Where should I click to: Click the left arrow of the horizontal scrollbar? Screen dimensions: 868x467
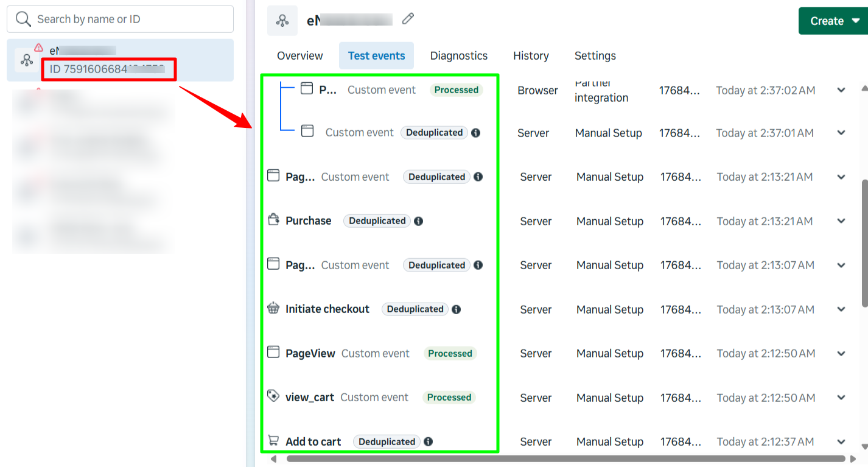click(273, 458)
